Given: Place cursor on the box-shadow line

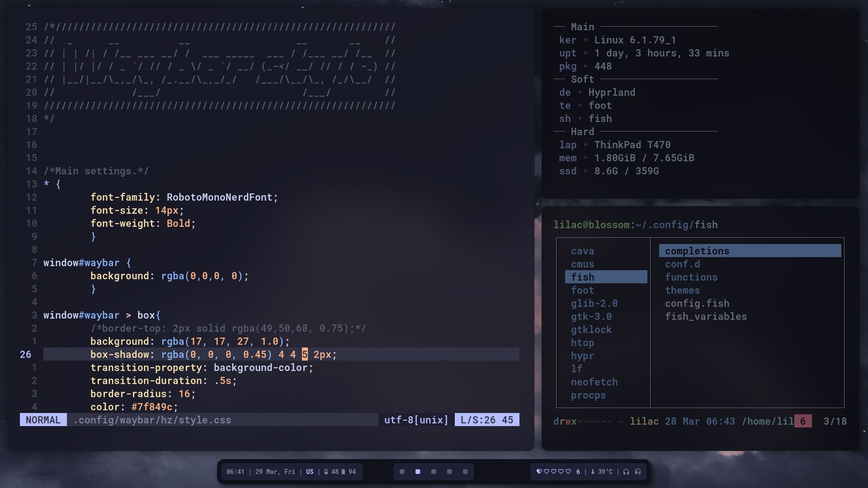Looking at the screenshot, I should click(281, 354).
